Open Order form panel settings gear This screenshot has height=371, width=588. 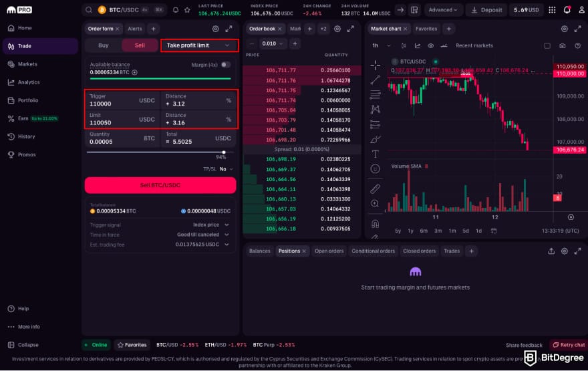[215, 29]
